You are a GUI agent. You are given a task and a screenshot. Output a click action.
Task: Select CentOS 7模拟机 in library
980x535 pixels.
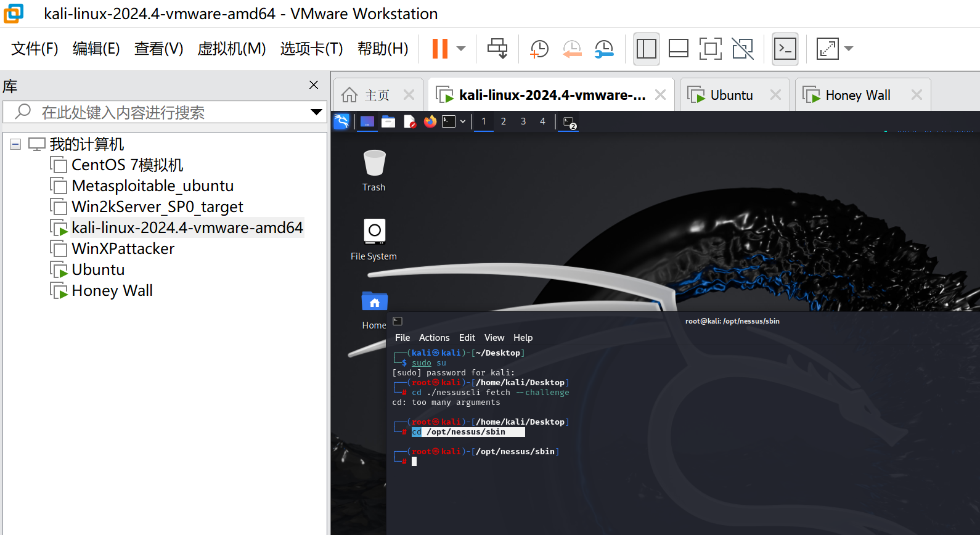coord(127,165)
